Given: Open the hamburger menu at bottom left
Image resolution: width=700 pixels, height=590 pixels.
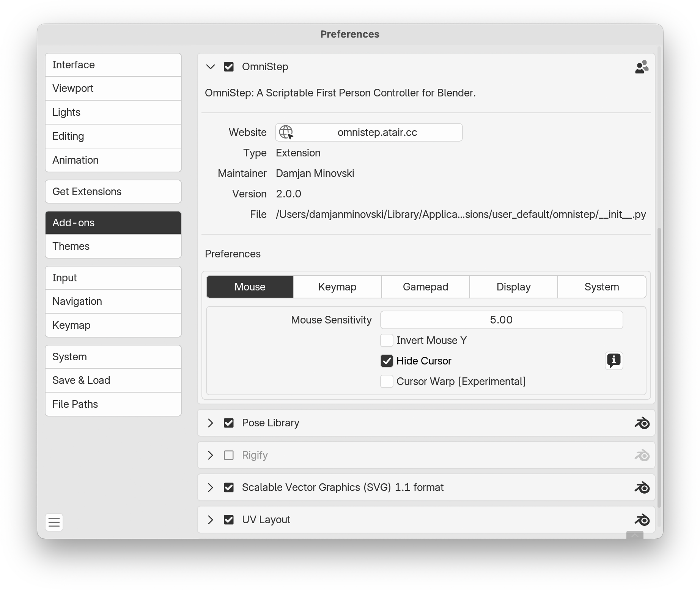Looking at the screenshot, I should tap(54, 522).
